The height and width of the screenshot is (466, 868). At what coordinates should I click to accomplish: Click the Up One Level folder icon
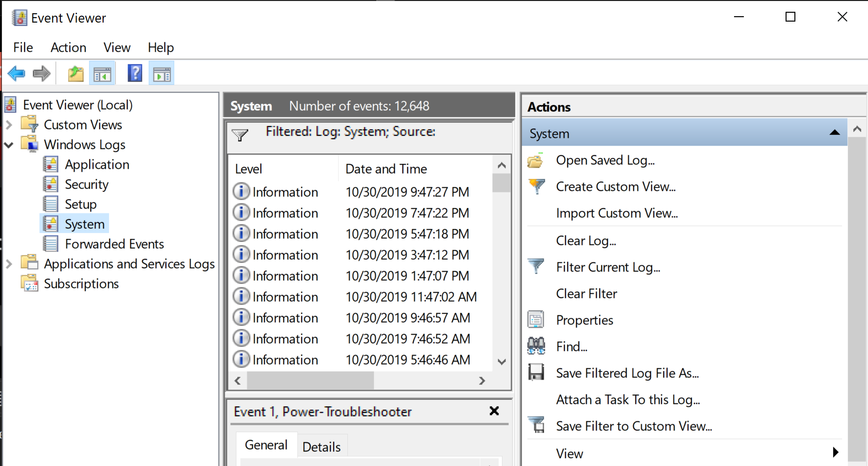pos(76,74)
